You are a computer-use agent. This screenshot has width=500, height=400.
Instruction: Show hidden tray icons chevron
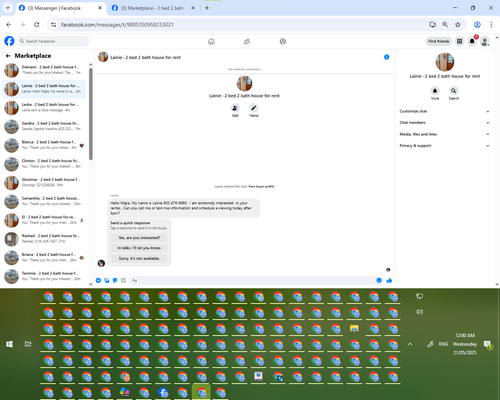tap(410, 344)
